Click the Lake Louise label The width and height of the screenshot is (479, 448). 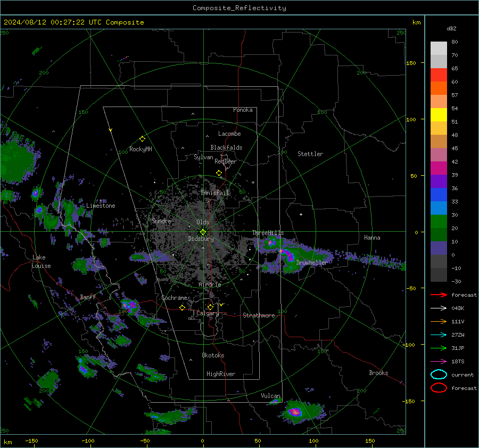42,262
